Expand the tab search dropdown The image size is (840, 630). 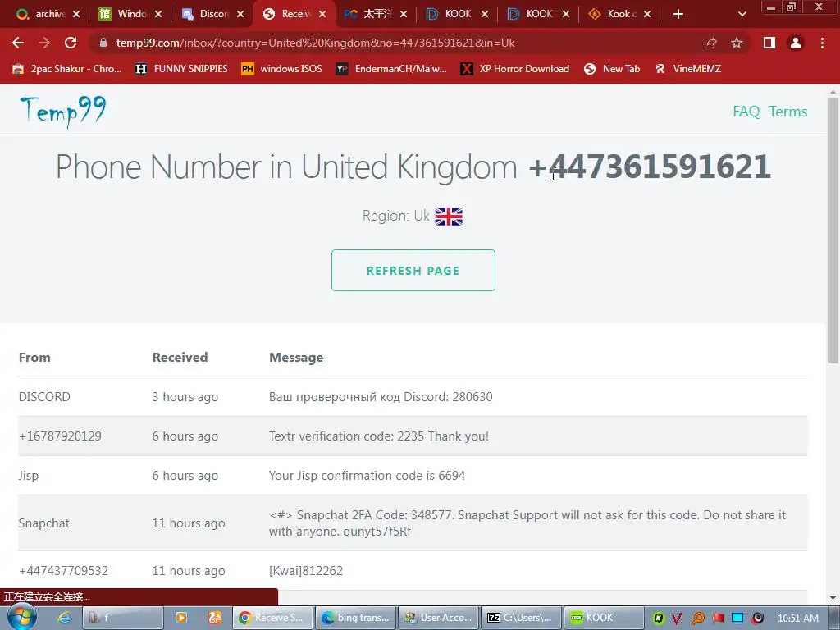(742, 14)
